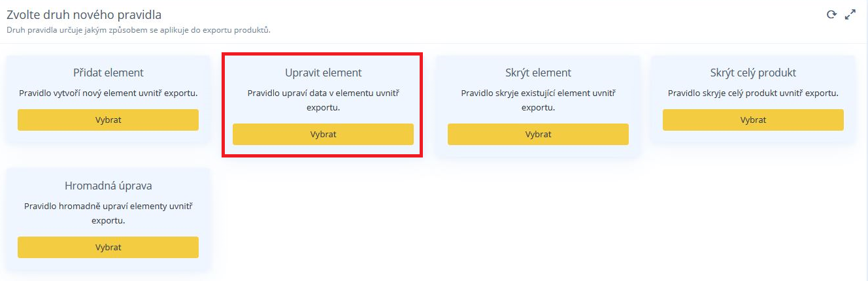Click description 'Pravidlo upraví data v elementu'
868x281 pixels.
pyautogui.click(x=323, y=100)
